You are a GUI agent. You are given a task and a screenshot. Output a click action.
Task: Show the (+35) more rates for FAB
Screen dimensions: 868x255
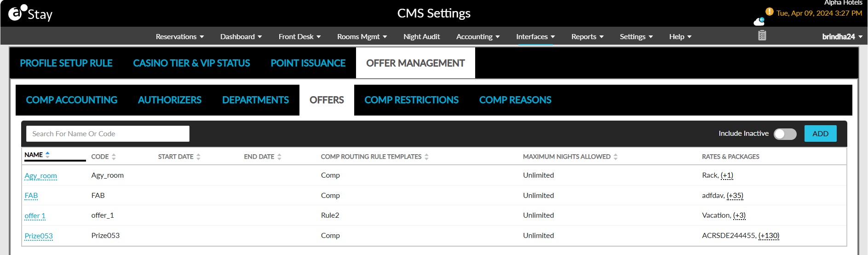pyautogui.click(x=735, y=196)
